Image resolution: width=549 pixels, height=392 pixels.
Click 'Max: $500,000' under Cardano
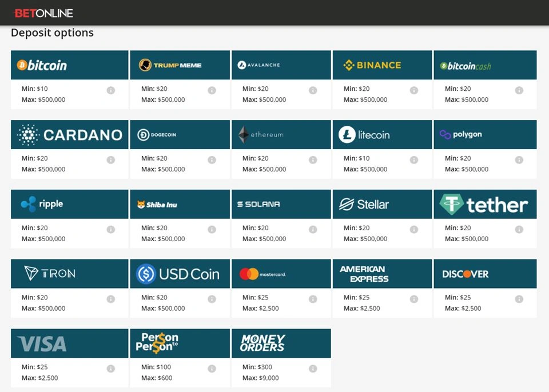43,169
